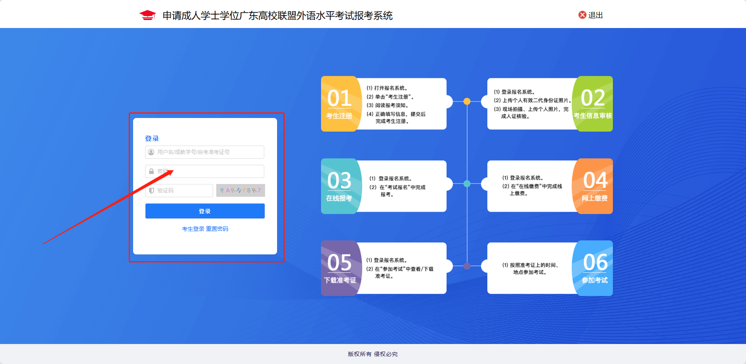Select the green 02 考生信息审核 step badge

tap(592, 104)
